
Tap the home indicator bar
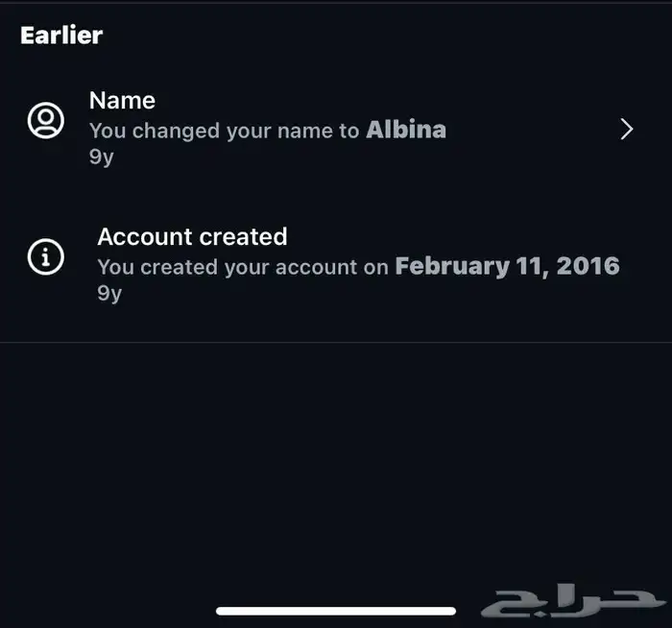coord(335,611)
